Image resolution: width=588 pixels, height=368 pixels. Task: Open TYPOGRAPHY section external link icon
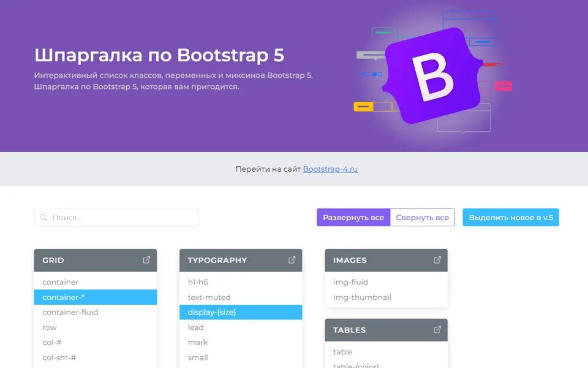click(x=292, y=260)
